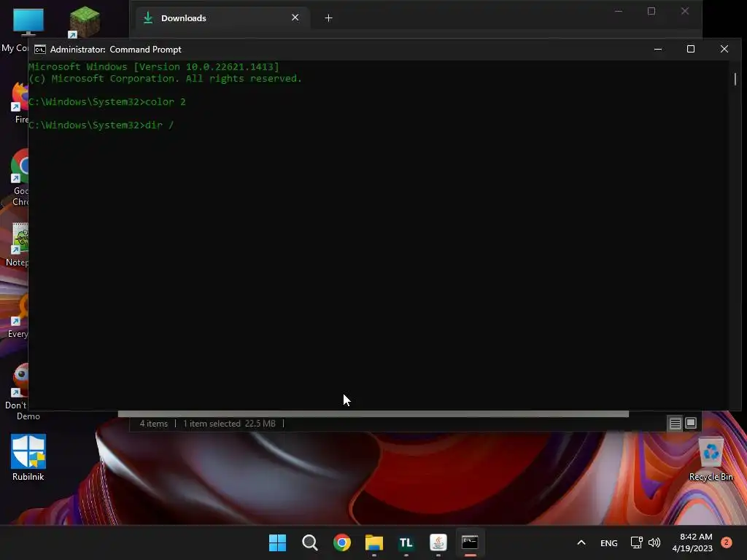Screen dimensions: 747x560
Task: Open network status tray icon
Action: click(636, 542)
